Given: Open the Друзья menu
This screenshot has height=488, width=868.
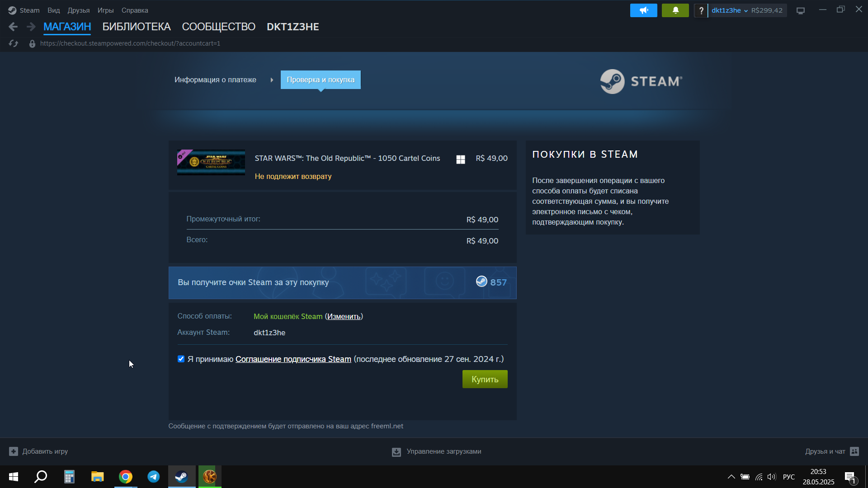Looking at the screenshot, I should pyautogui.click(x=79, y=10).
